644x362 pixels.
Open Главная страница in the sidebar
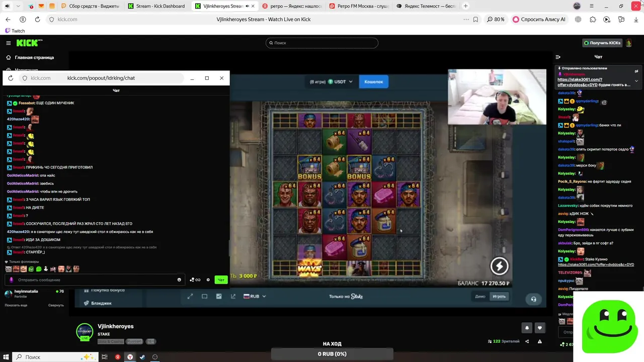(x=34, y=57)
